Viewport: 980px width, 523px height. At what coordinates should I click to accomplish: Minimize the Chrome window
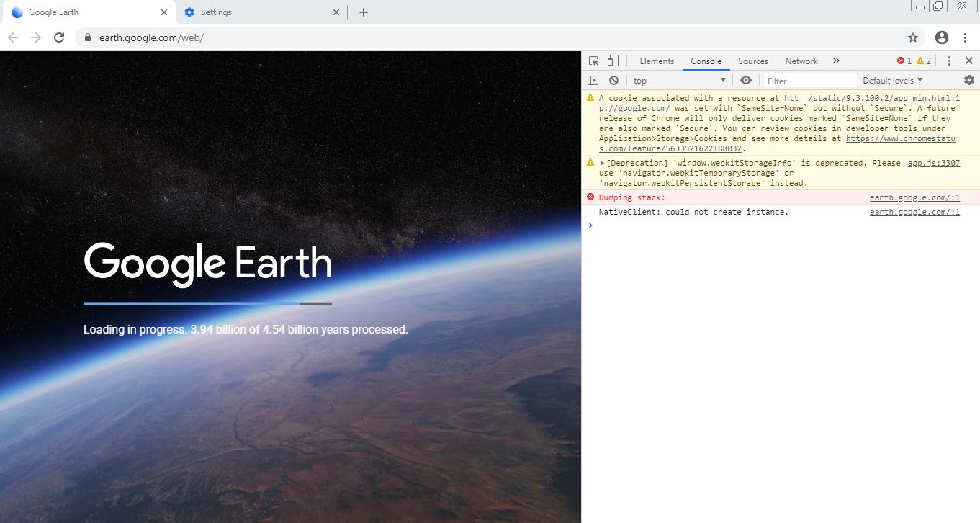point(920,6)
